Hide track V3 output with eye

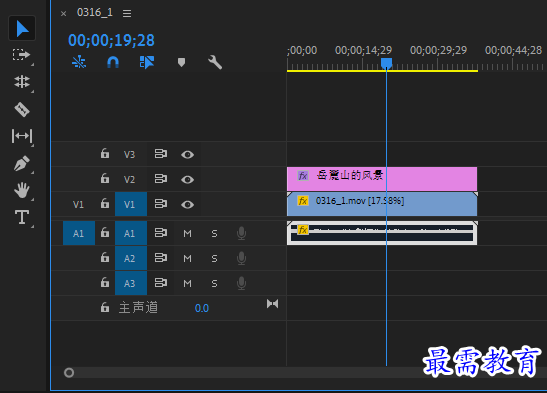coord(187,154)
